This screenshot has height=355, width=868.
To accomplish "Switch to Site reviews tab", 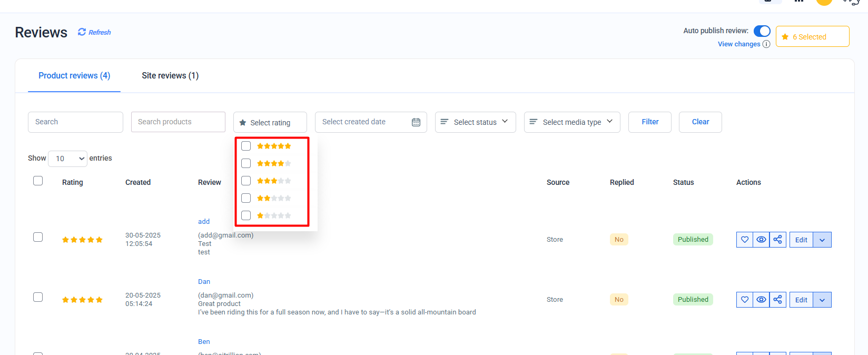I will coord(170,76).
